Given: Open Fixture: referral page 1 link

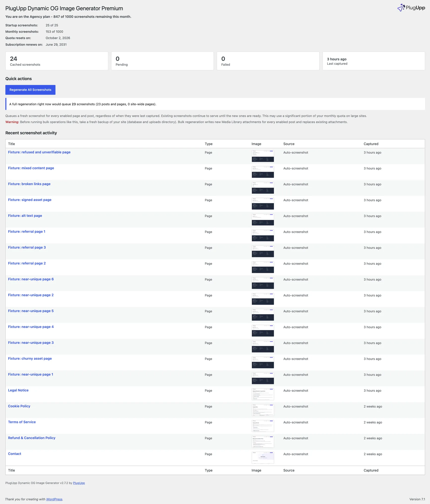Looking at the screenshot, I should 27,231.
